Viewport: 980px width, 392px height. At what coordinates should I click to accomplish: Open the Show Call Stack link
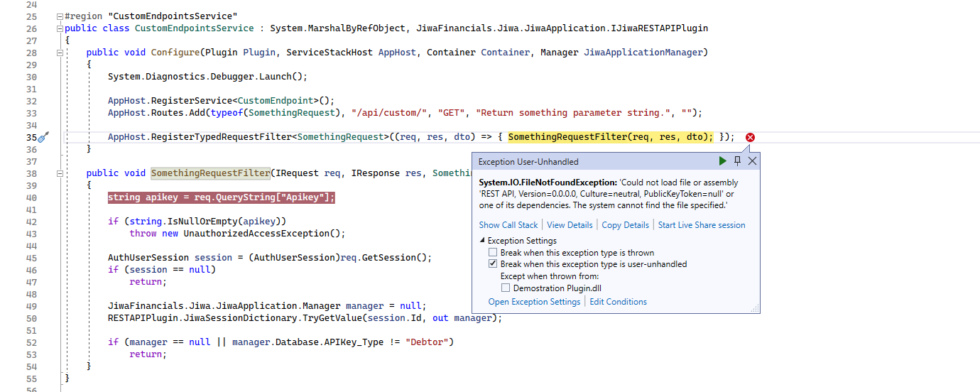508,225
